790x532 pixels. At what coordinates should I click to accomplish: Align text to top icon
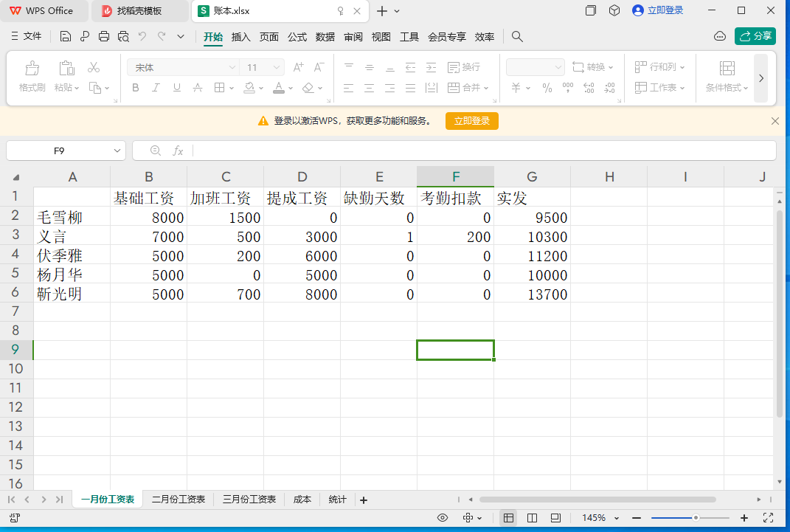click(x=349, y=67)
